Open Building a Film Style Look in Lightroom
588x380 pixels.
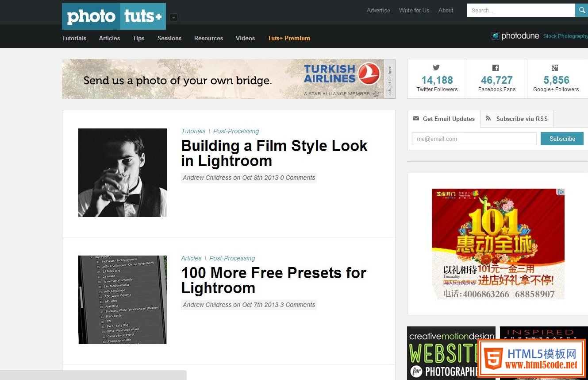(x=274, y=153)
